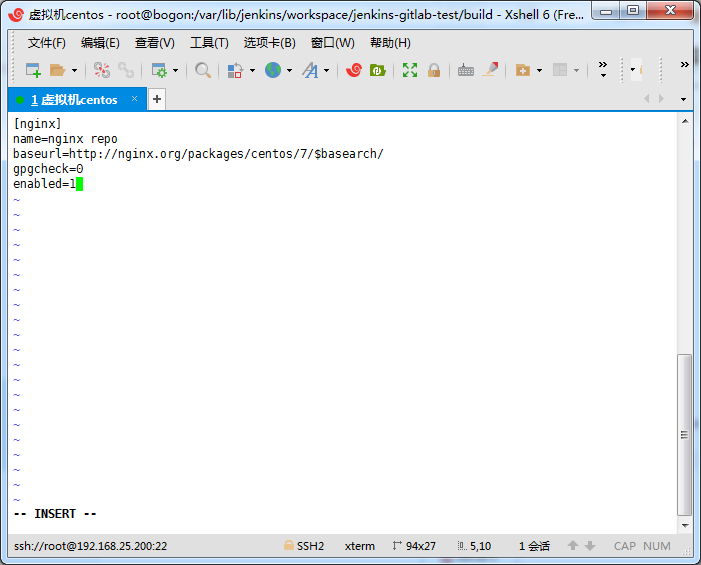Click the name=nginx repo line
The image size is (701, 565).
click(65, 139)
